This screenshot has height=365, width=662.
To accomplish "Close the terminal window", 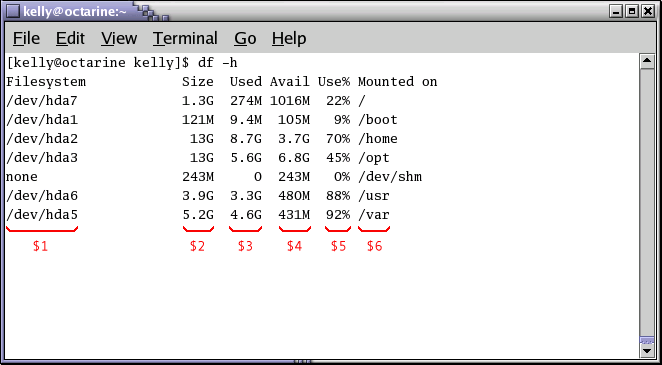I will point(648,12).
